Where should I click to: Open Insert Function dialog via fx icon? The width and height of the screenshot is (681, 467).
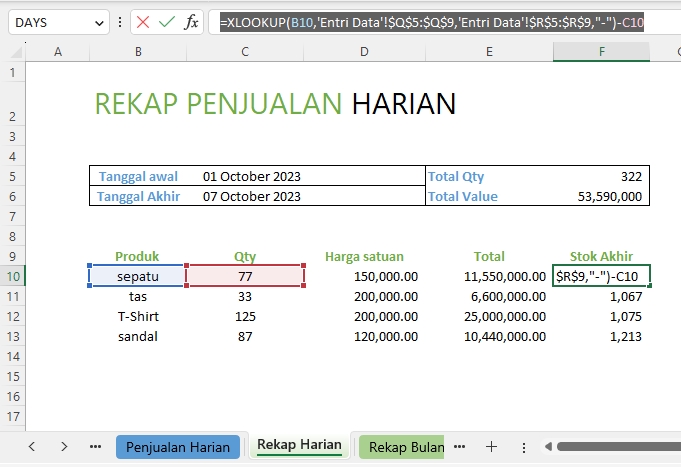(191, 22)
